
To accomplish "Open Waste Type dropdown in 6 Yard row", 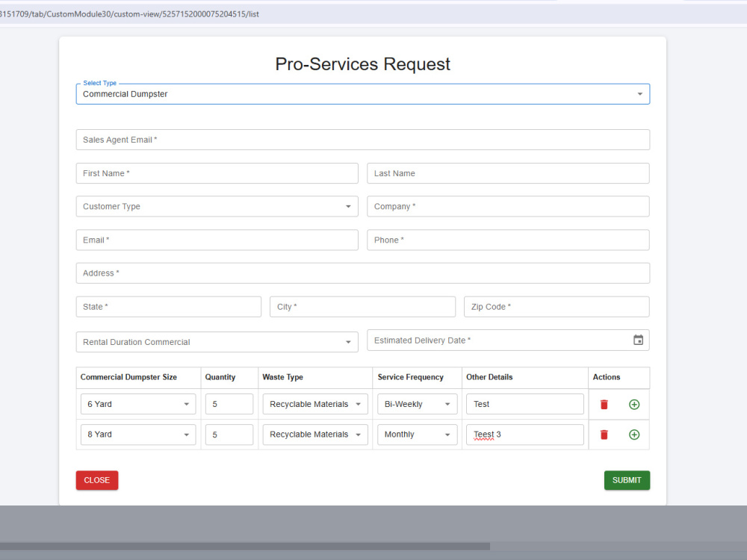I will click(x=315, y=404).
